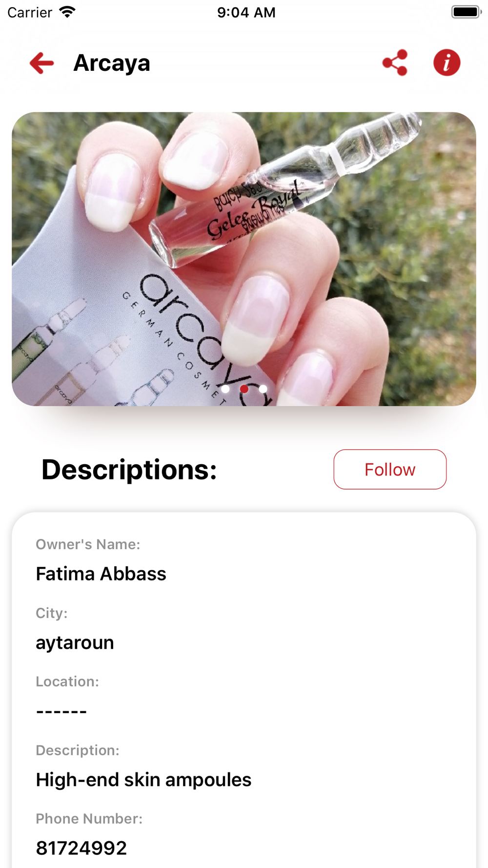
Task: Tap the Descriptions heading
Action: (129, 470)
